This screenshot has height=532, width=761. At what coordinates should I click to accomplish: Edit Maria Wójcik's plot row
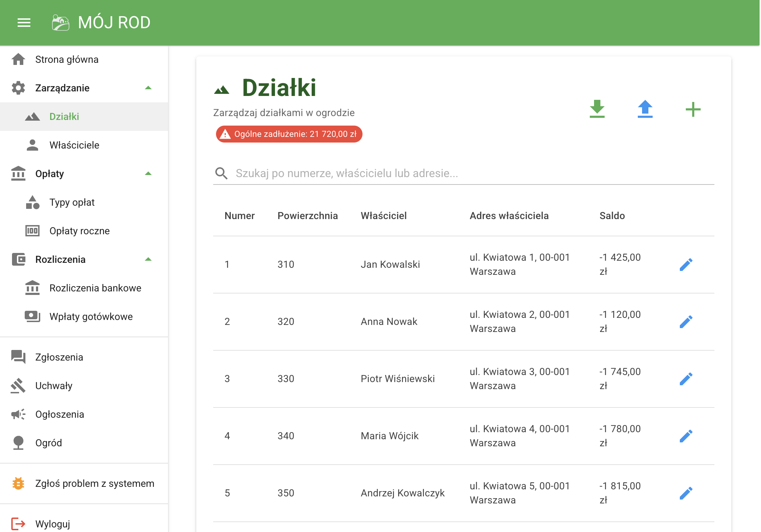tap(686, 436)
